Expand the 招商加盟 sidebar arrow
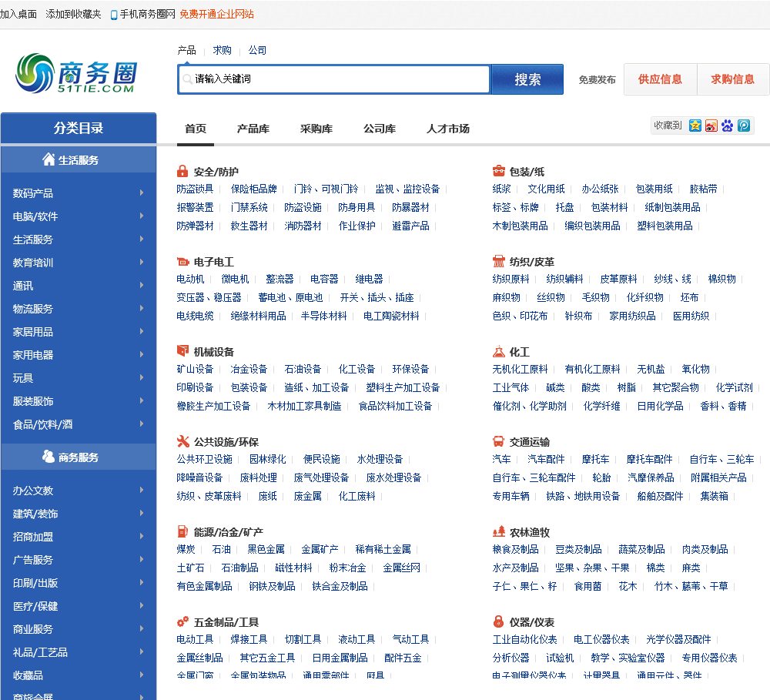Screen dimensions: 770x700 [x=142, y=536]
